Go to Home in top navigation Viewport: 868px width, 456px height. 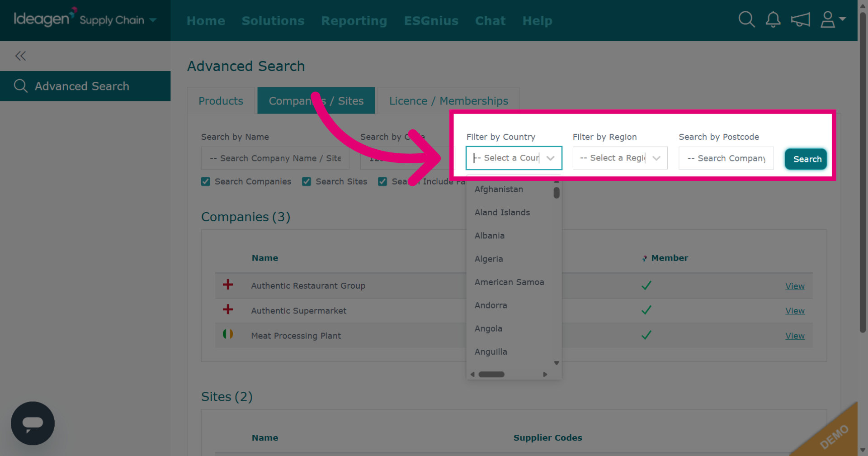tap(206, 21)
